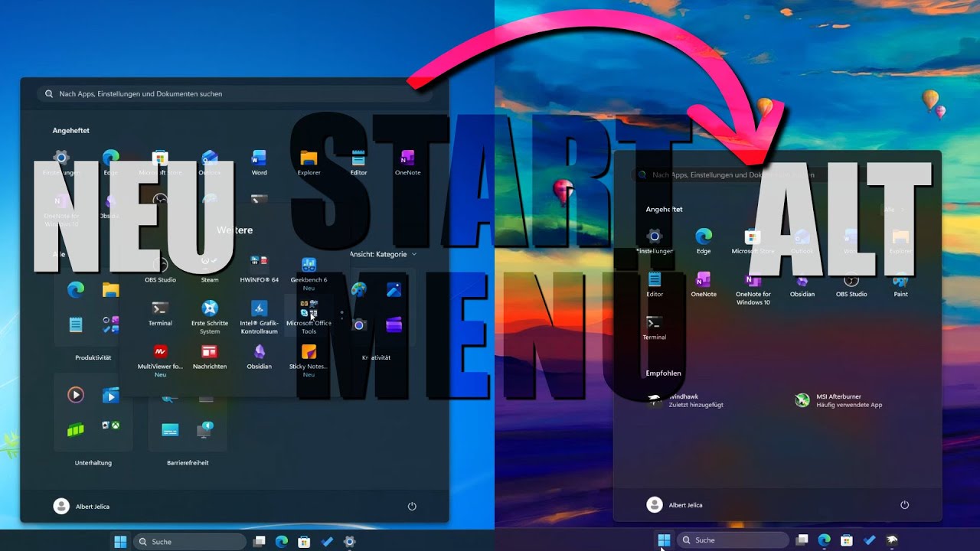Open Albert Jelica account in left Start menu

(x=82, y=506)
